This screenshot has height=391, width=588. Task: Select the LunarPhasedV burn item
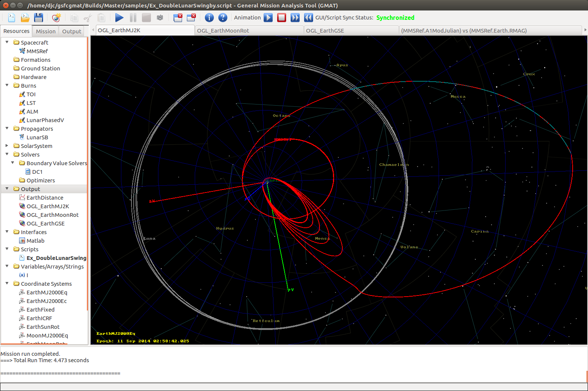[x=42, y=120]
